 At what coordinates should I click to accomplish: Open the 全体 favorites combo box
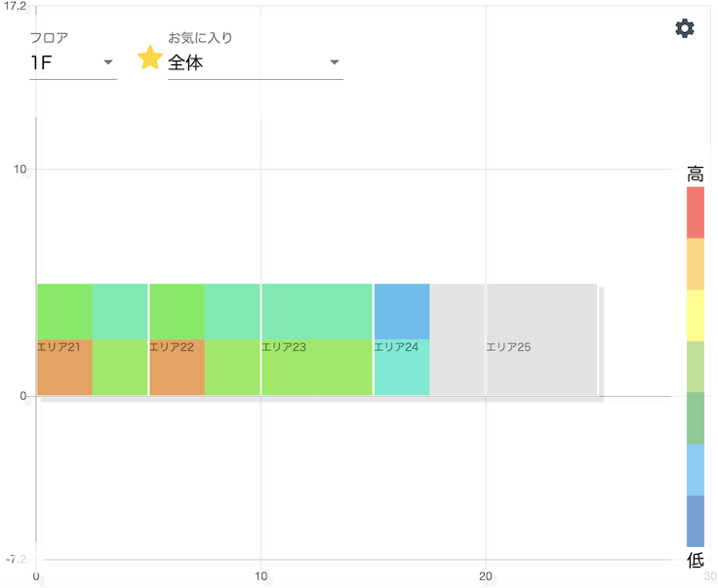tap(244, 63)
